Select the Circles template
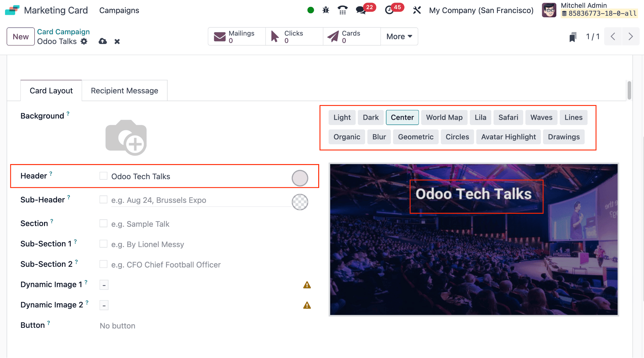The height and width of the screenshot is (358, 644). (x=457, y=137)
